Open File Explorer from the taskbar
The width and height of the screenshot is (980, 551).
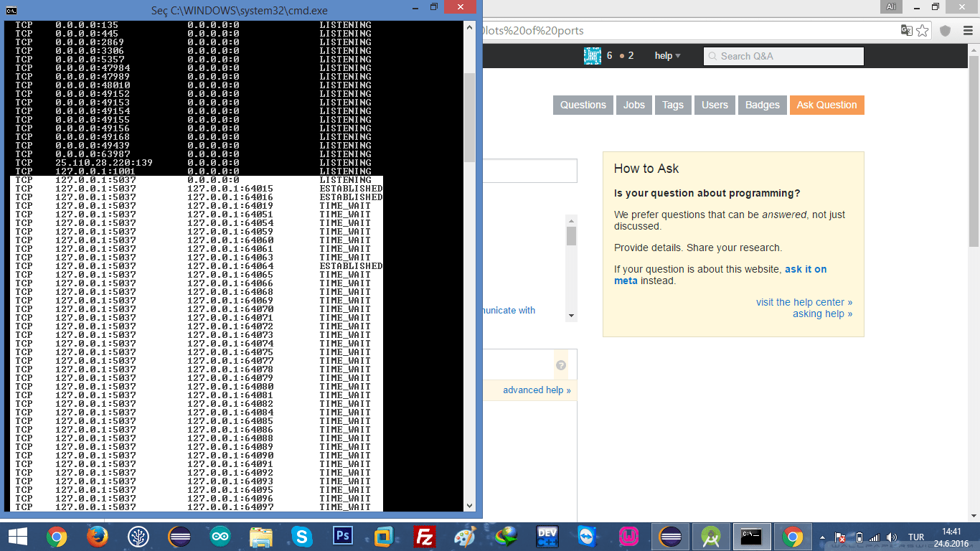[x=261, y=537]
